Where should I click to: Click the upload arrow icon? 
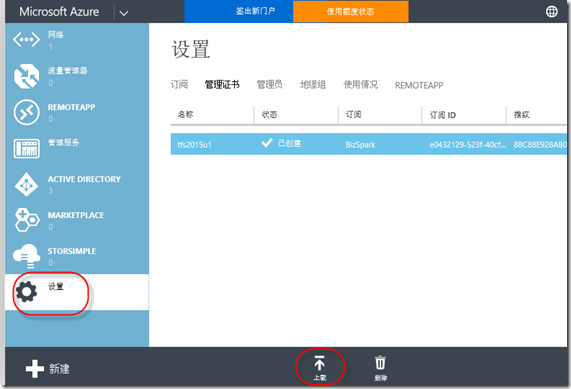click(319, 363)
